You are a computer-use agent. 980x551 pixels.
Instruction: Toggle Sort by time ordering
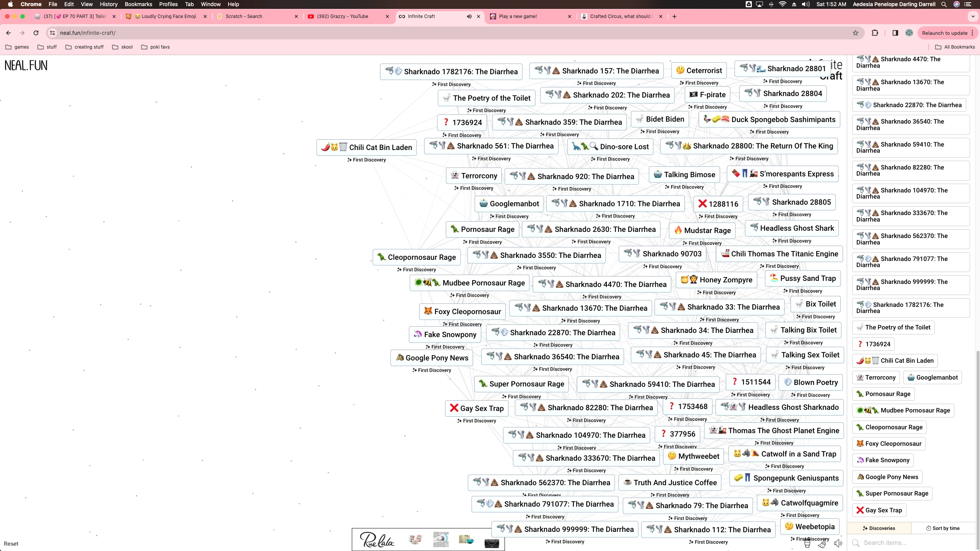[942, 528]
